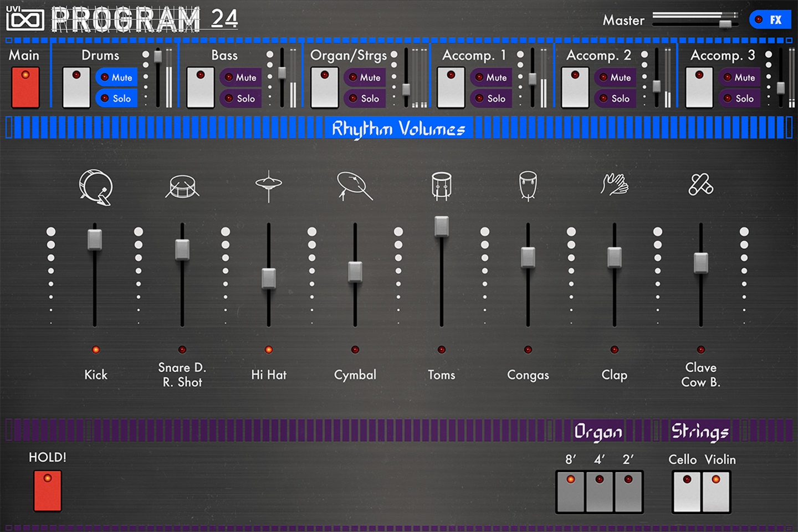
Task: Select the Snare drum icon
Action: (x=182, y=187)
